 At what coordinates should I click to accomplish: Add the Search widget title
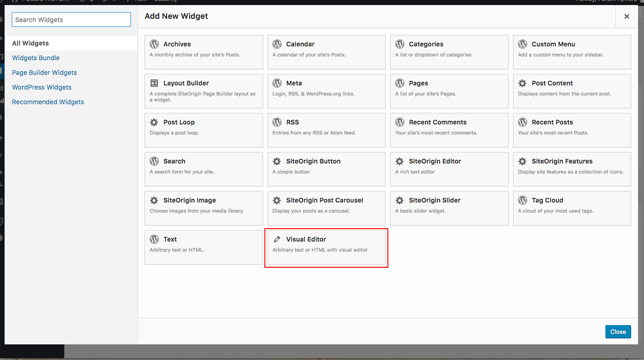pos(174,161)
